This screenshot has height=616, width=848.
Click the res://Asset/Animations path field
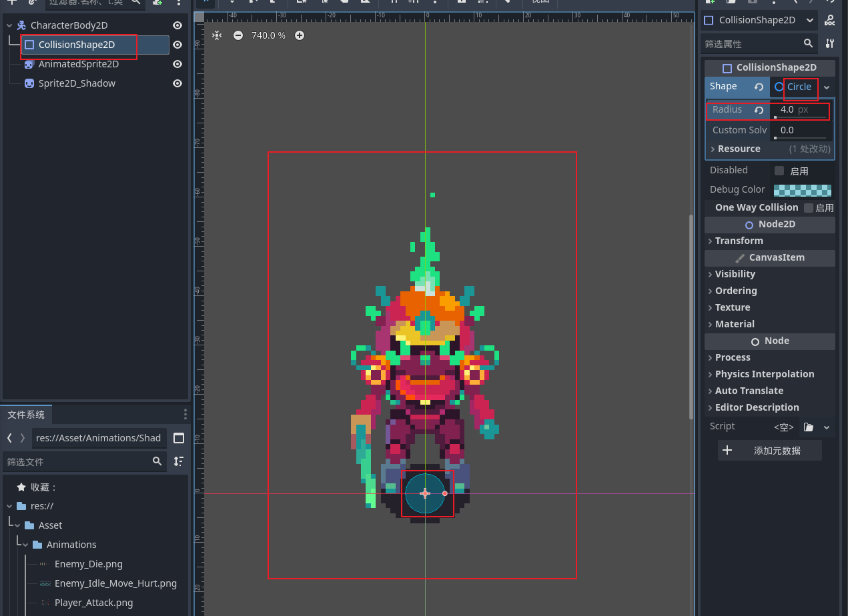tap(99, 438)
